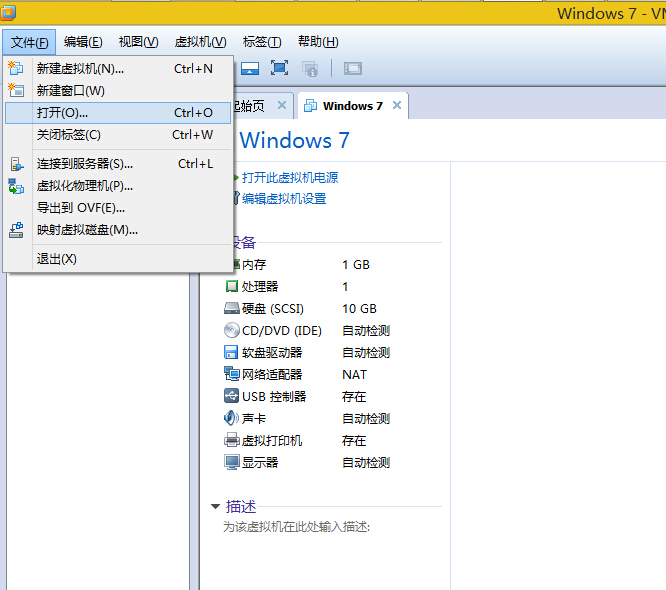This screenshot has height=590, width=666.
Task: Select the 显示器 device label
Action: (260, 463)
